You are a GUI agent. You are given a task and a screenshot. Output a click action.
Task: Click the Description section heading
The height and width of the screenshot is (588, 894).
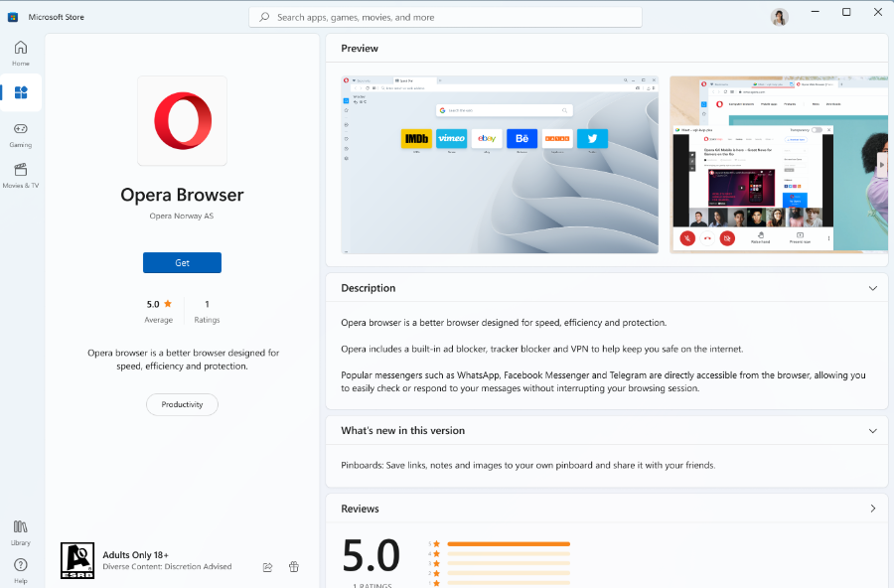[x=369, y=288]
